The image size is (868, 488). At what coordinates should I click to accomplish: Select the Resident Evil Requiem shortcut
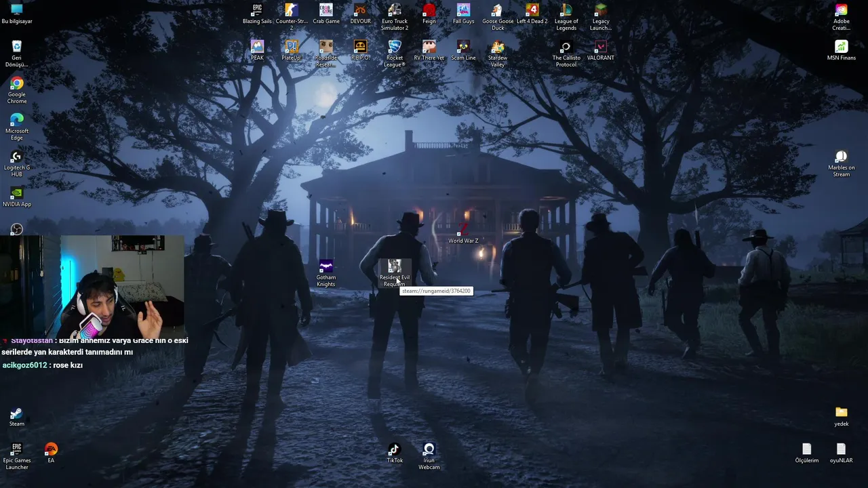click(395, 273)
